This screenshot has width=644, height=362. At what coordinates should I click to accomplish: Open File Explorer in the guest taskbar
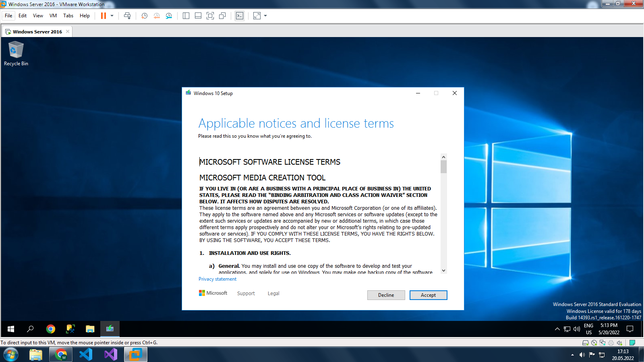coord(90,329)
